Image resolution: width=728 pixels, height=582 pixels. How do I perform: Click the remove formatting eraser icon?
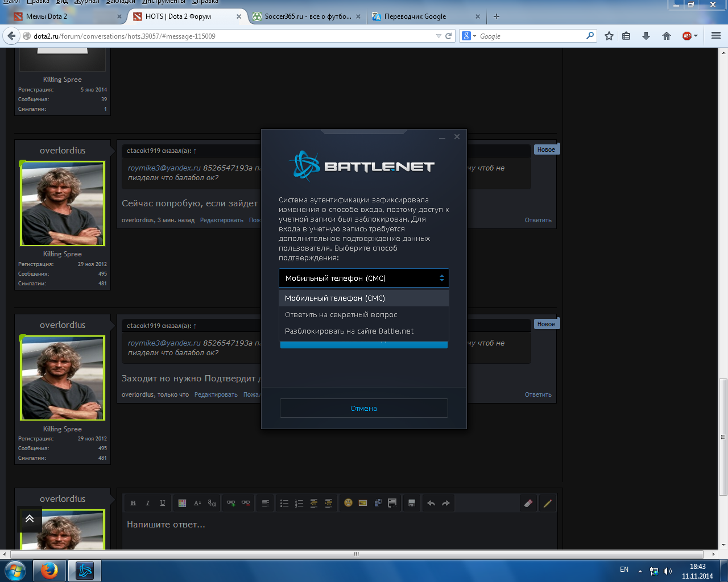pos(528,503)
